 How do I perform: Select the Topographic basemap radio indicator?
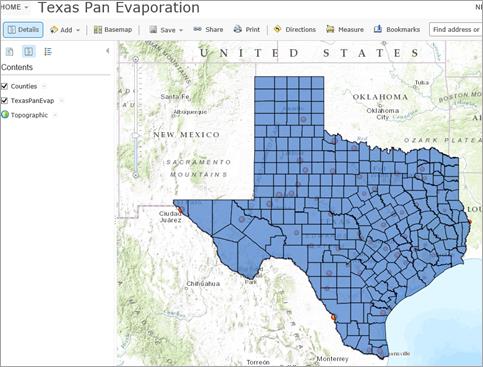click(x=5, y=115)
